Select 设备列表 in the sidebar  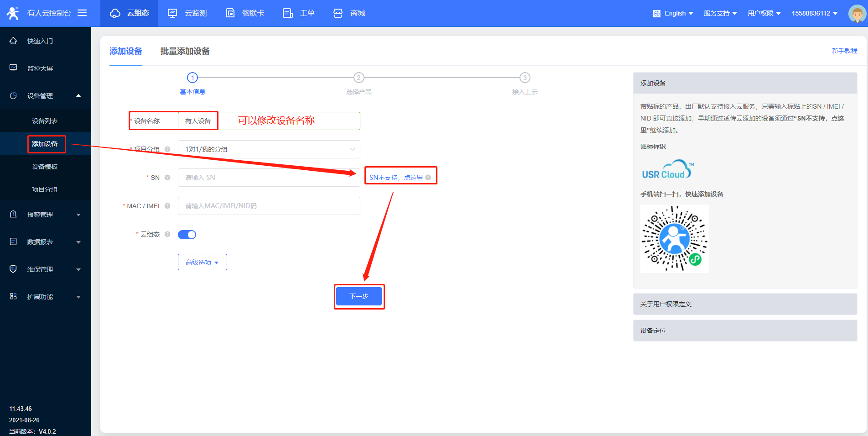coord(45,121)
